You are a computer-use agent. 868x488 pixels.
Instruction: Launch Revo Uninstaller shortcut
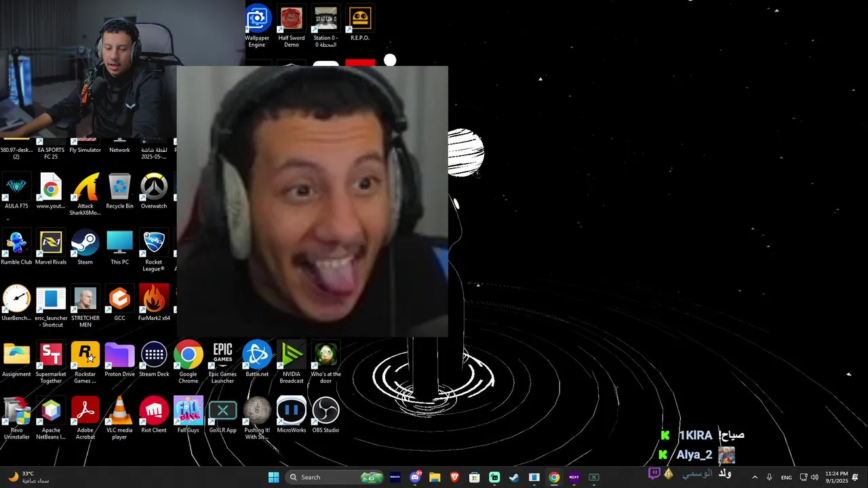pos(16,419)
